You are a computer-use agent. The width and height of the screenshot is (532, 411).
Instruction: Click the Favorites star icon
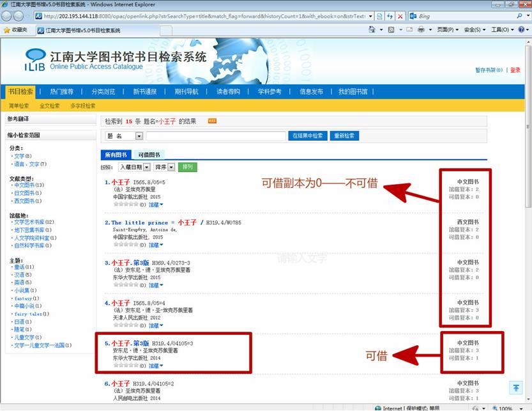[x=6, y=30]
